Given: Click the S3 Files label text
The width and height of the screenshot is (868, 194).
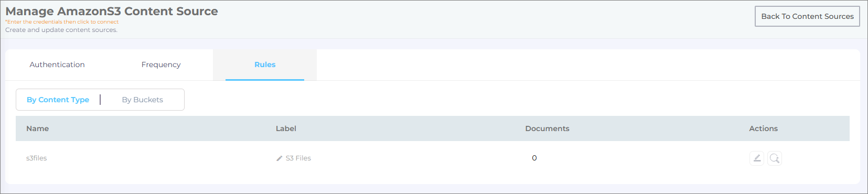Looking at the screenshot, I should click(298, 158).
